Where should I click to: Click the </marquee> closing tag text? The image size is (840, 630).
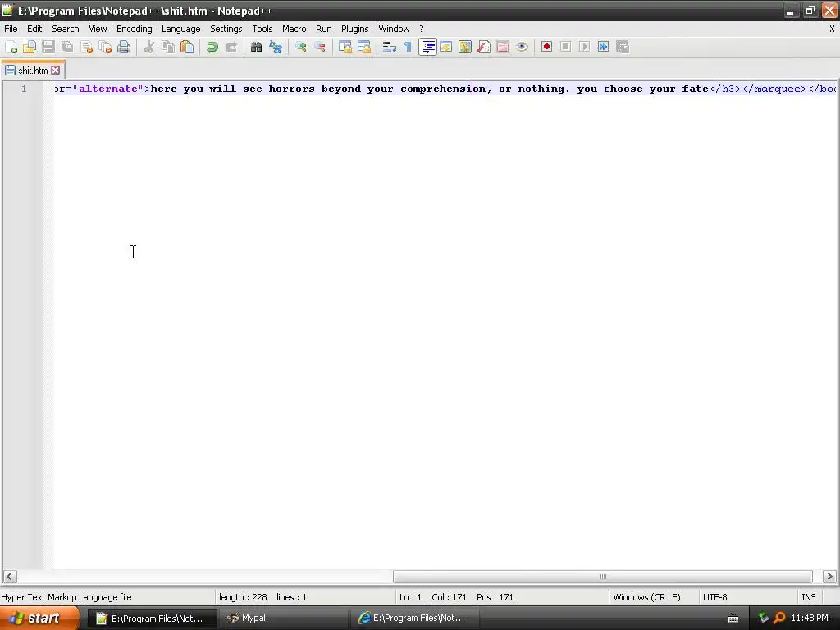(x=774, y=89)
